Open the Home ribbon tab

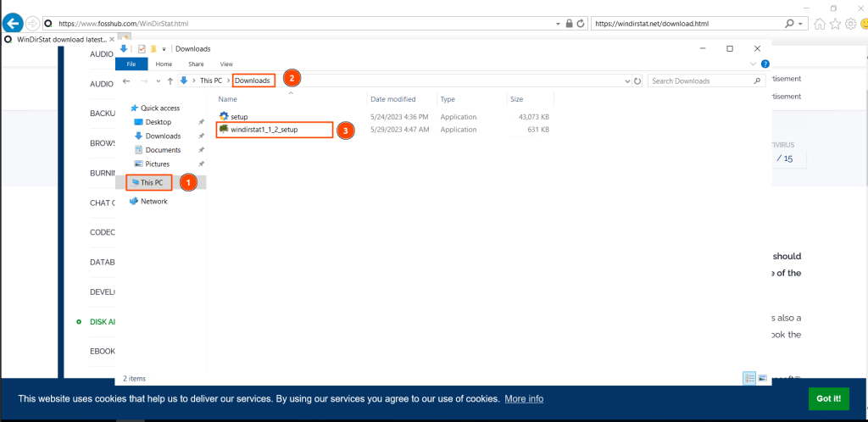164,64
